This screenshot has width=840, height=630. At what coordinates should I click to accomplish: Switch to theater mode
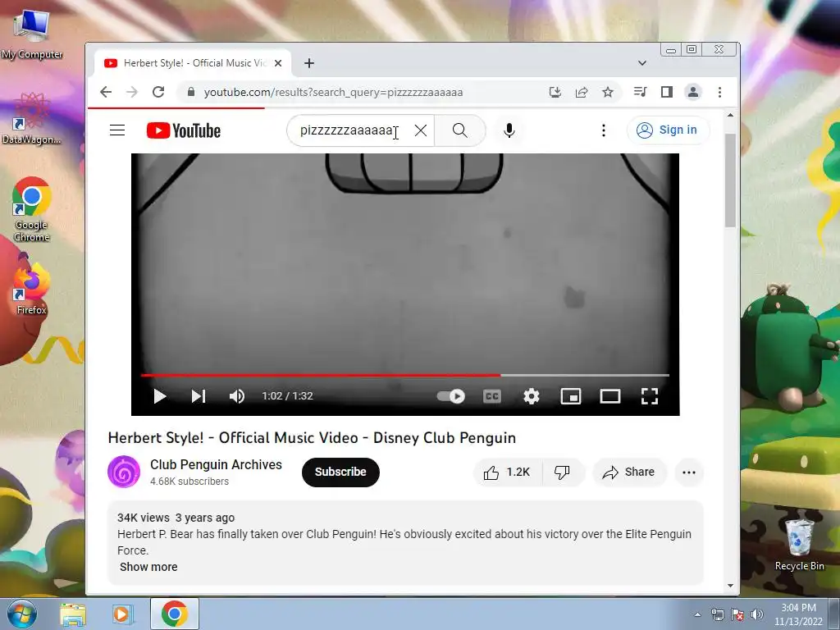[610, 396]
